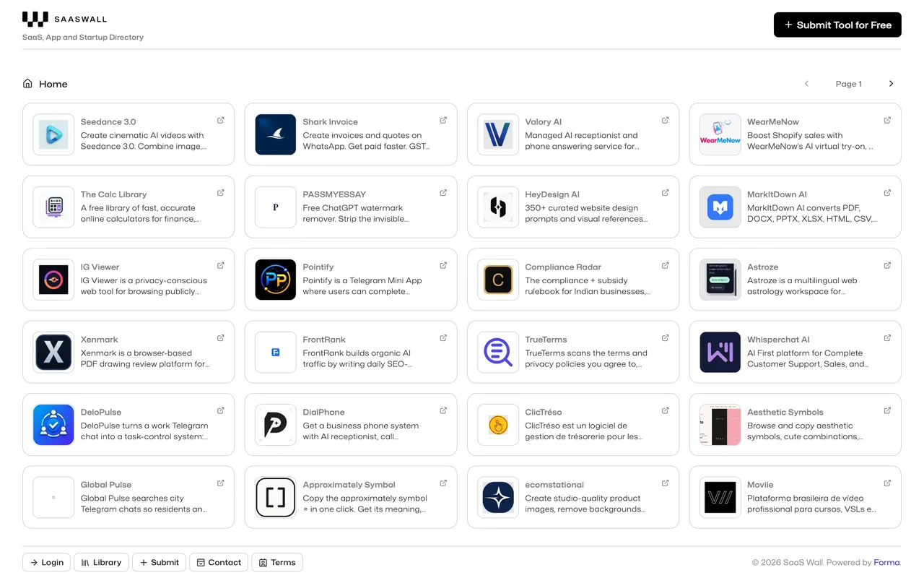Click the IG Viewer title
Screen dimensions: 924x578
coord(100,267)
